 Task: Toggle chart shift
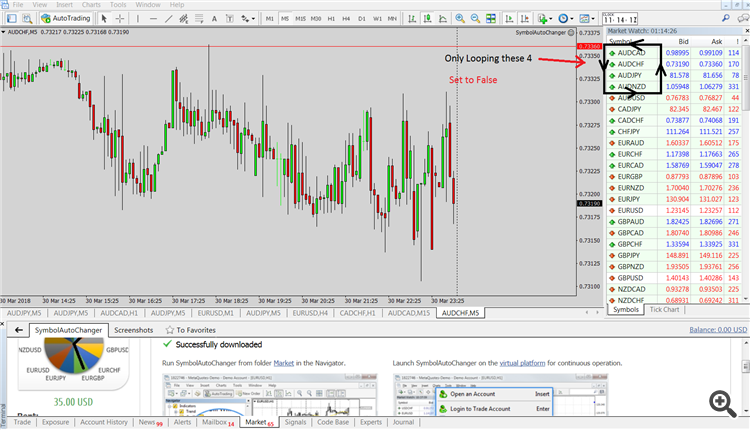tap(525, 18)
